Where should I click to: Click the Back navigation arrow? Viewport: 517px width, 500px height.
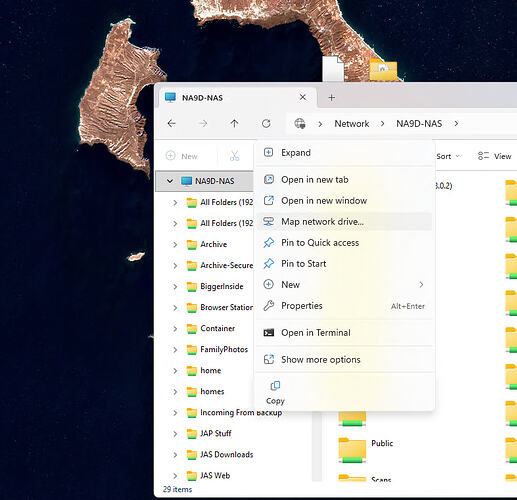[x=172, y=124]
